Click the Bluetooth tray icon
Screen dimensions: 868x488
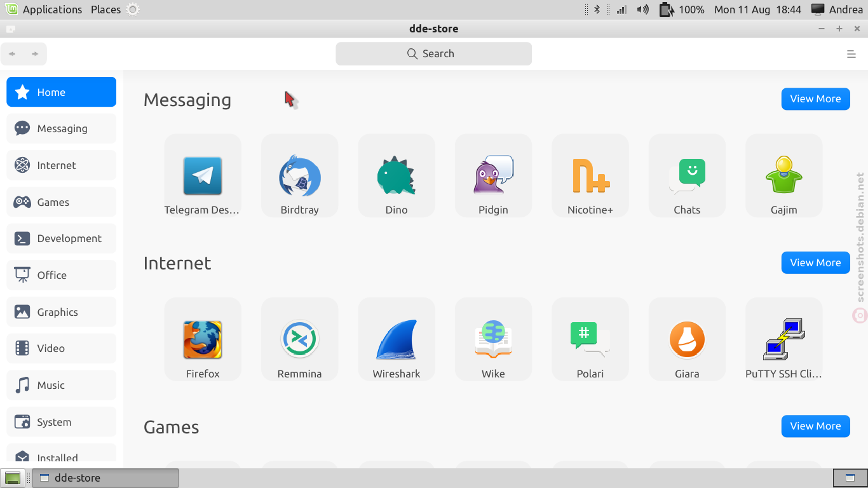(597, 10)
